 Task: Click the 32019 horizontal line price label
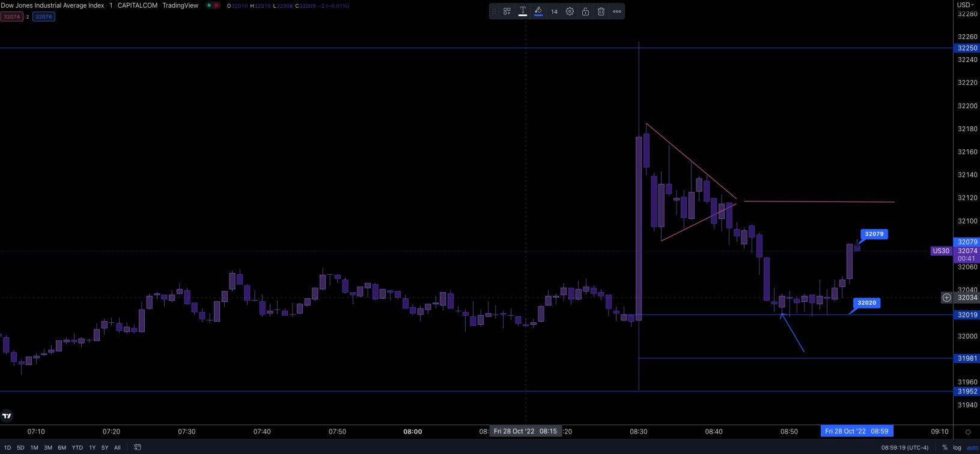point(967,315)
